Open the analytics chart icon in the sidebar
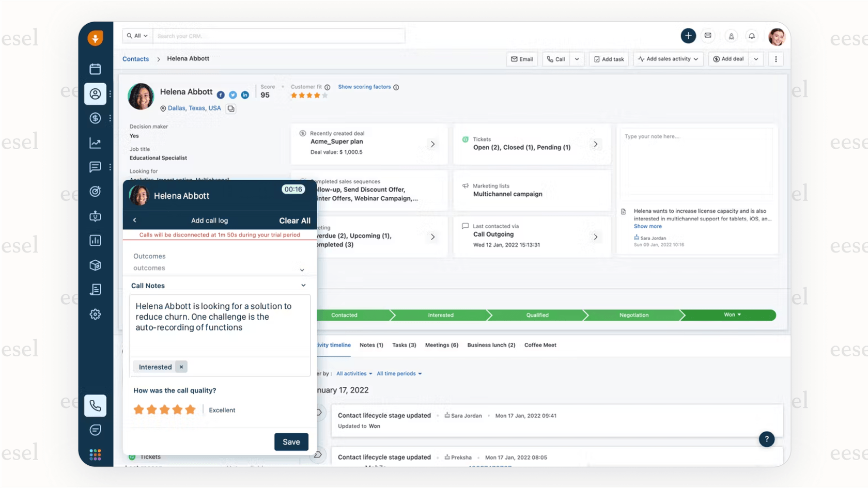The height and width of the screenshot is (488, 868). [95, 143]
